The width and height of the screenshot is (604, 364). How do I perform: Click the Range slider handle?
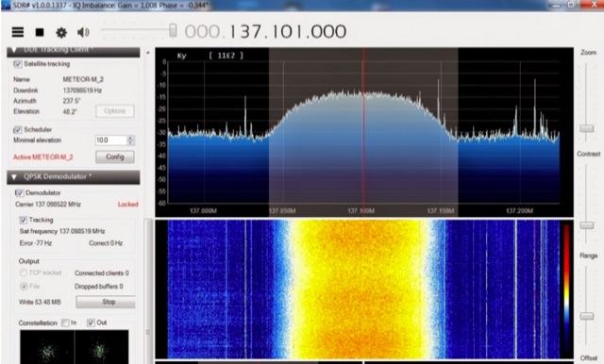(x=587, y=316)
